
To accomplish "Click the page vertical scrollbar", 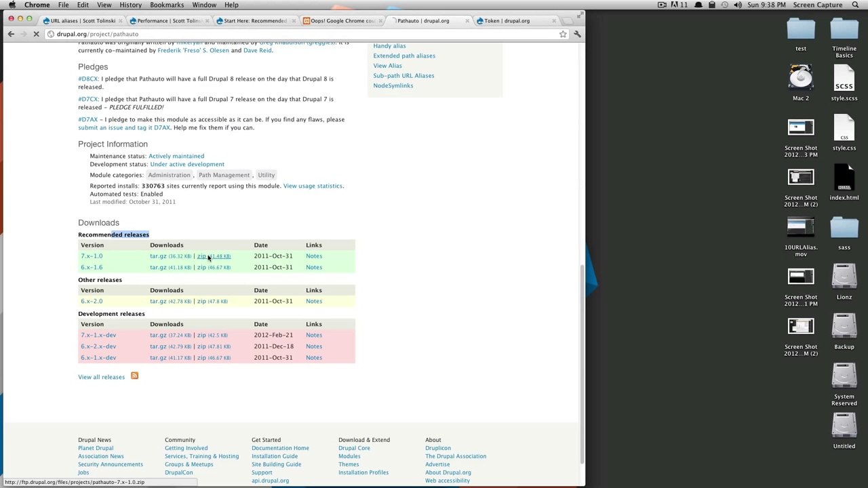I will click(x=582, y=363).
